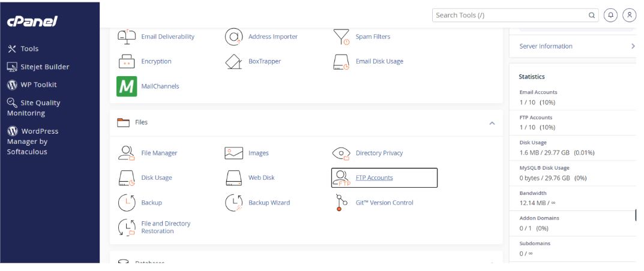Screen dimensions: 644x271
Task: Open the Disk Usage drive icon
Action: [127, 178]
